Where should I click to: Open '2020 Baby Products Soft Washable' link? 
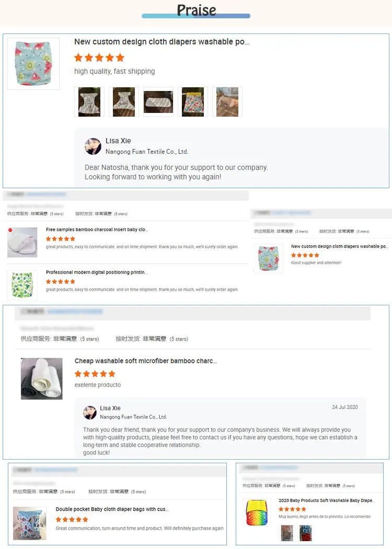coord(327,500)
